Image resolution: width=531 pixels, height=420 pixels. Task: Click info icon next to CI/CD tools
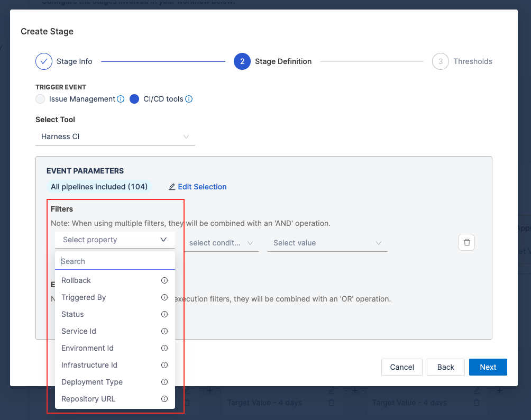pos(189,99)
